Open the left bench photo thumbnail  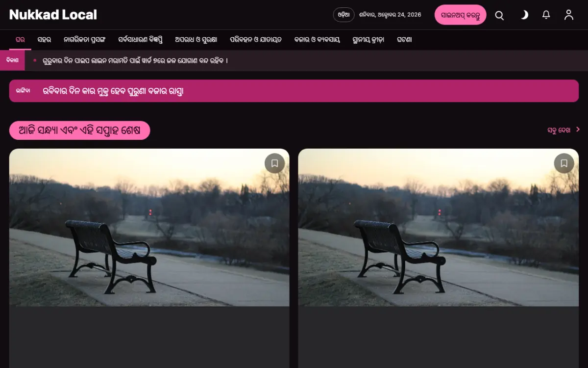(149, 228)
